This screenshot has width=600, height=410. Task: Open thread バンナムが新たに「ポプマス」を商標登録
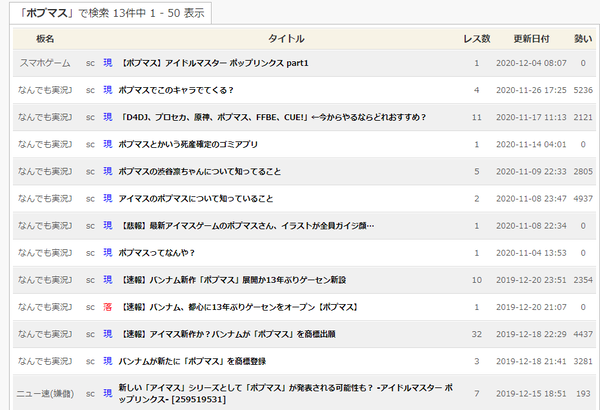192,361
